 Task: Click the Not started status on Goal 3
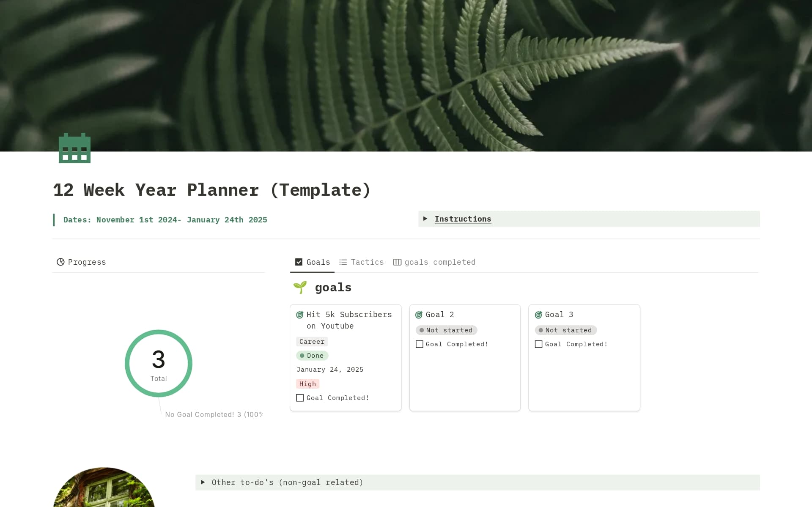click(x=566, y=330)
